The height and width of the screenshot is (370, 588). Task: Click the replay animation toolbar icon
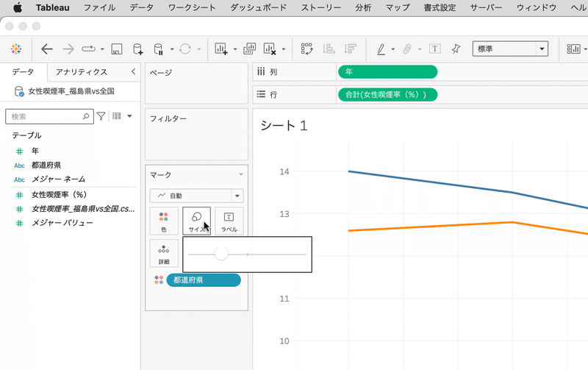(88, 49)
